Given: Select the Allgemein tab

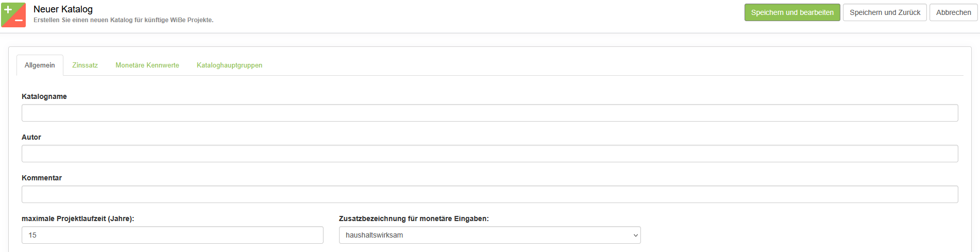Looking at the screenshot, I should (x=40, y=65).
